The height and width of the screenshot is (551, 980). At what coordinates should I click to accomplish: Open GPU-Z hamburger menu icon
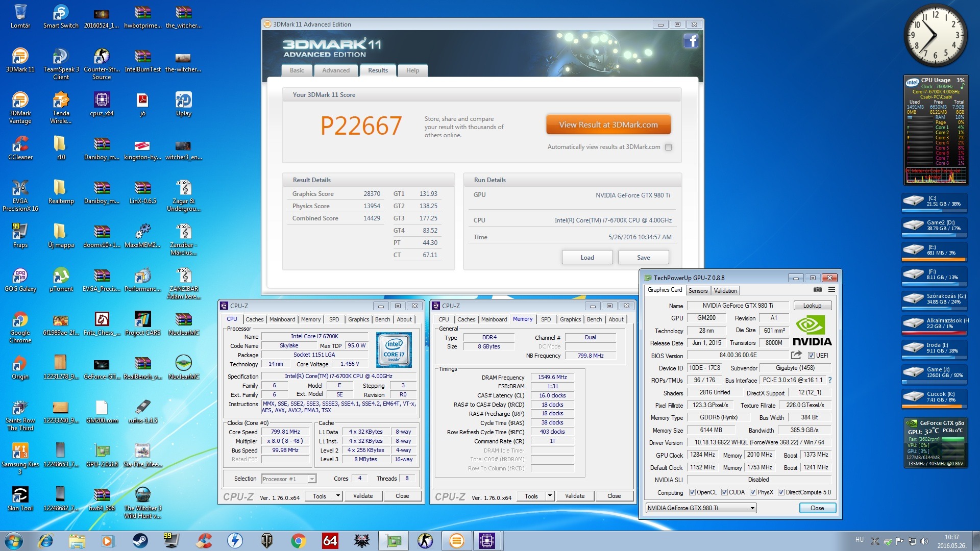pyautogui.click(x=831, y=290)
